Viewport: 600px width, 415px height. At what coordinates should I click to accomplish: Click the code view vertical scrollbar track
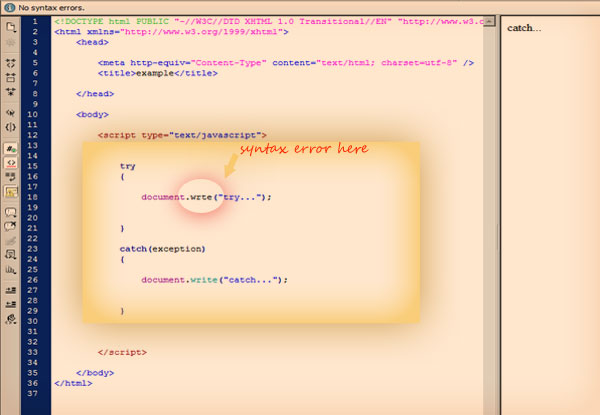489,220
